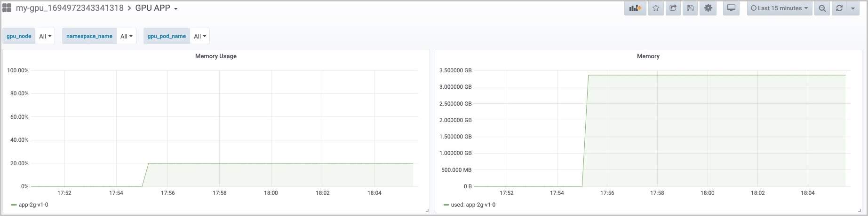The image size is (868, 216).
Task: Open the GPU APP dashboard picker
Action: click(x=156, y=8)
